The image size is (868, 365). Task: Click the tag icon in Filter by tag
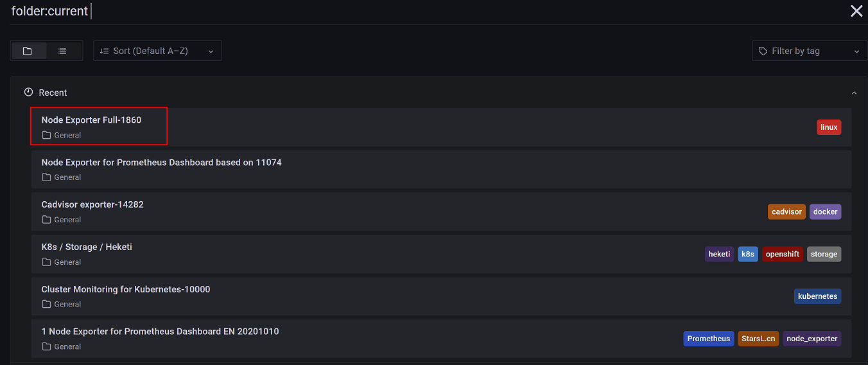[x=763, y=51]
